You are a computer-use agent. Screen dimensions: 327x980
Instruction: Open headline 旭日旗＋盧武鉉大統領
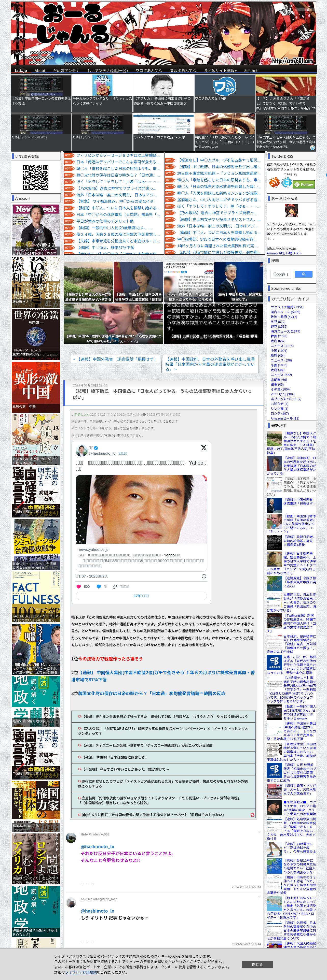click(x=219, y=174)
